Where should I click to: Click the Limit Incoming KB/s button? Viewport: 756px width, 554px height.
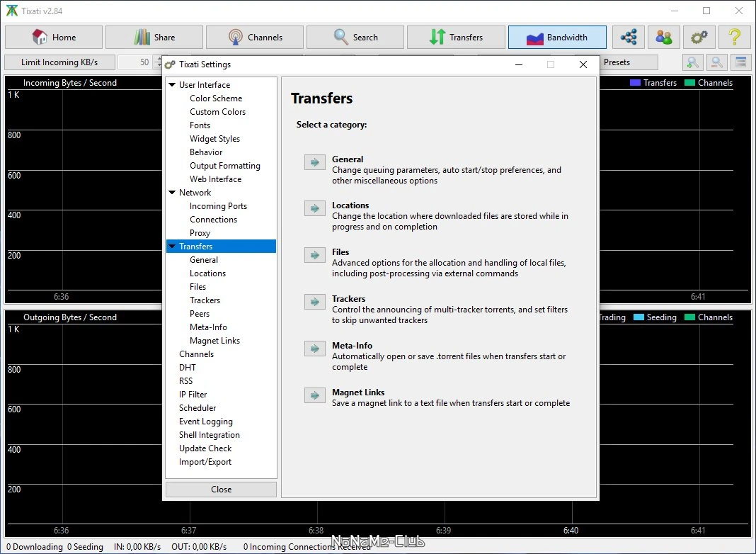pos(59,62)
